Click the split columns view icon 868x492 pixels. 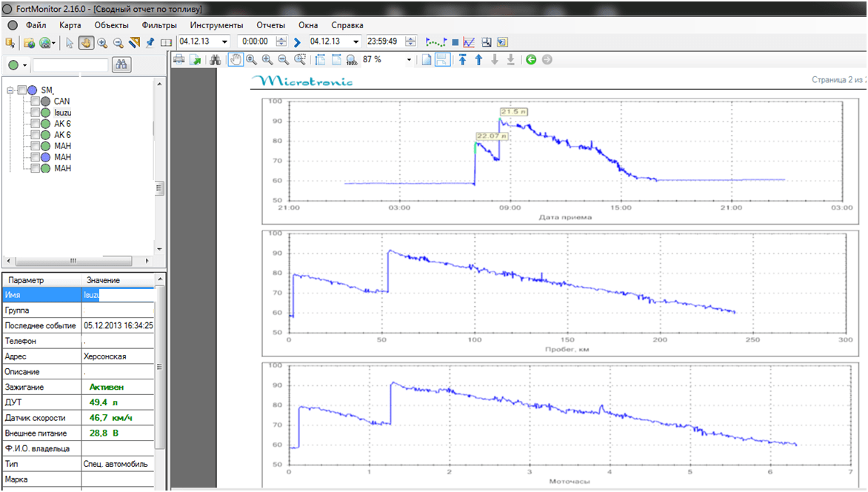pos(166,43)
